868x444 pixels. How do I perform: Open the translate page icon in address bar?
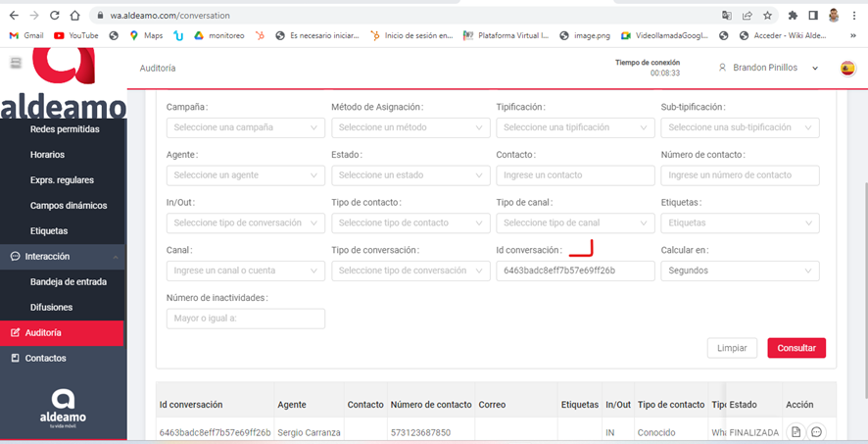(727, 16)
